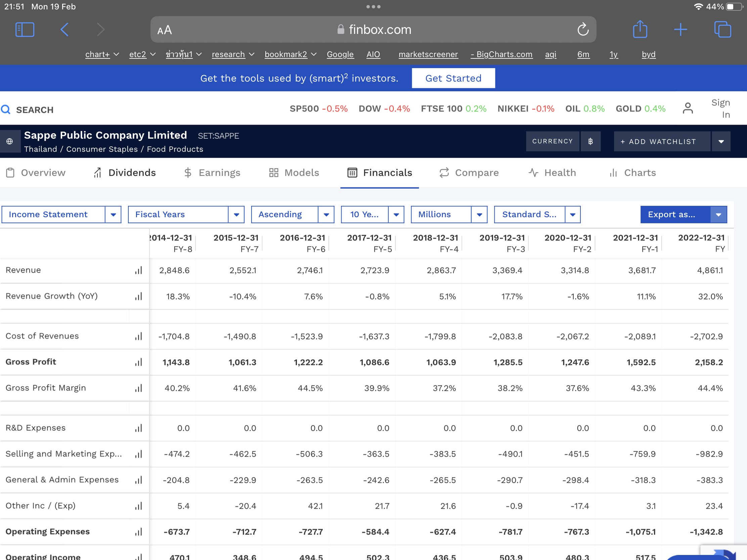This screenshot has height=560, width=747.
Task: Switch to the Overview tab
Action: [x=36, y=173]
